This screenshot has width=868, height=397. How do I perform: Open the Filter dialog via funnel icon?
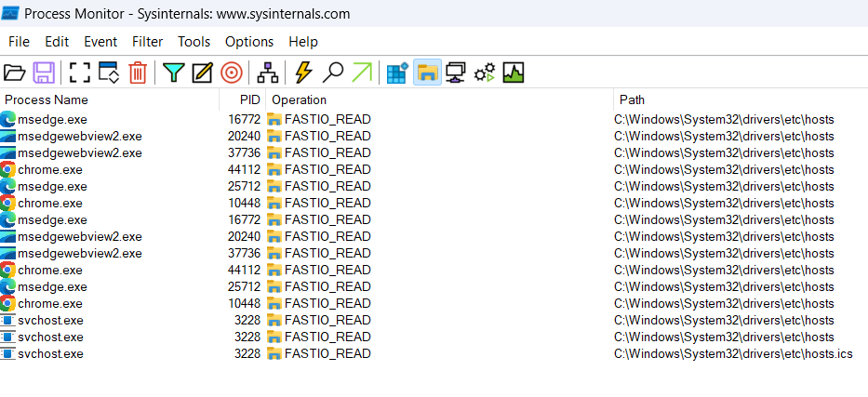tap(174, 73)
